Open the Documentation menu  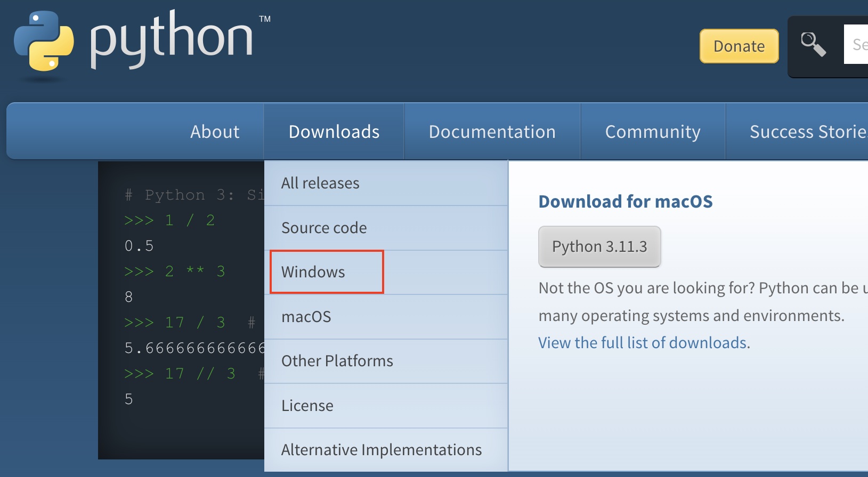(492, 131)
